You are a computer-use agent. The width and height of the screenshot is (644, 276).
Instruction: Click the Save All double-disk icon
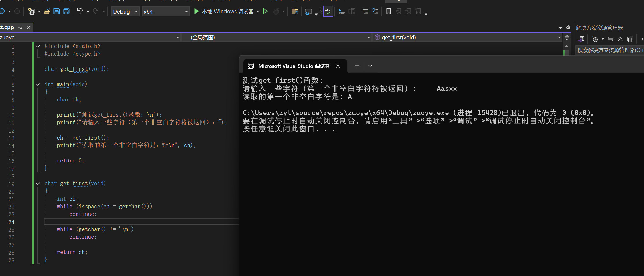pyautogui.click(x=66, y=11)
